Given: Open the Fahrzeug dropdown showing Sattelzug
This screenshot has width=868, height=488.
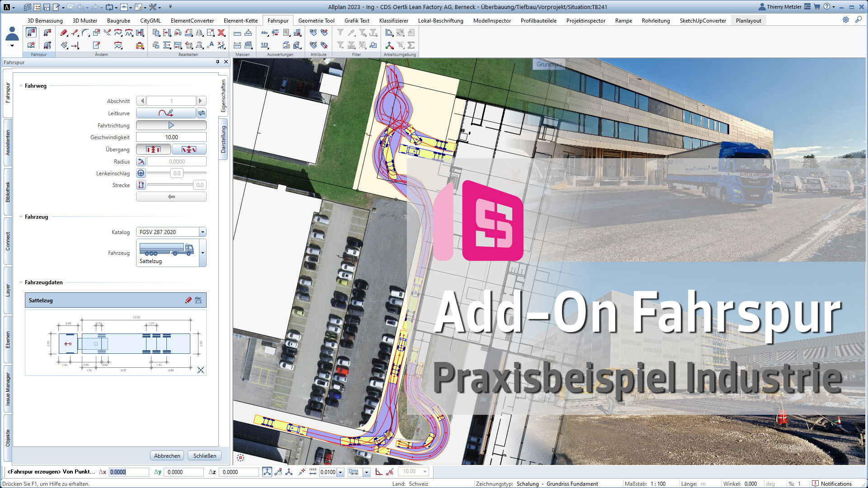Looking at the screenshot, I should (203, 253).
